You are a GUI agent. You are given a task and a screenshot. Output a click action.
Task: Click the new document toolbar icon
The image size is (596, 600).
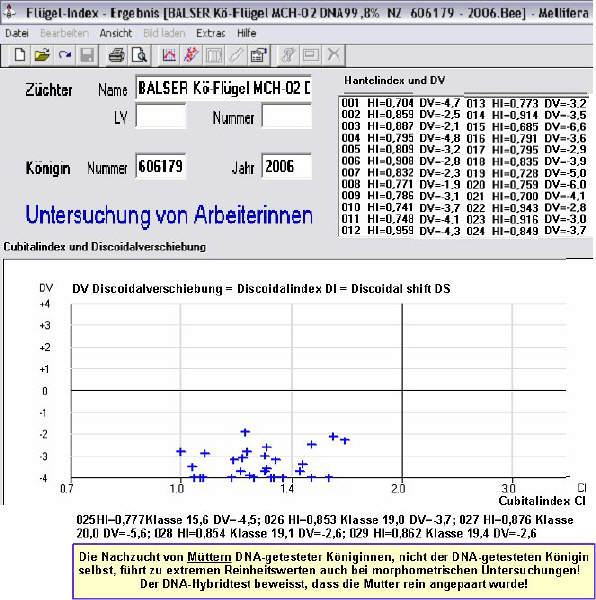20,55
